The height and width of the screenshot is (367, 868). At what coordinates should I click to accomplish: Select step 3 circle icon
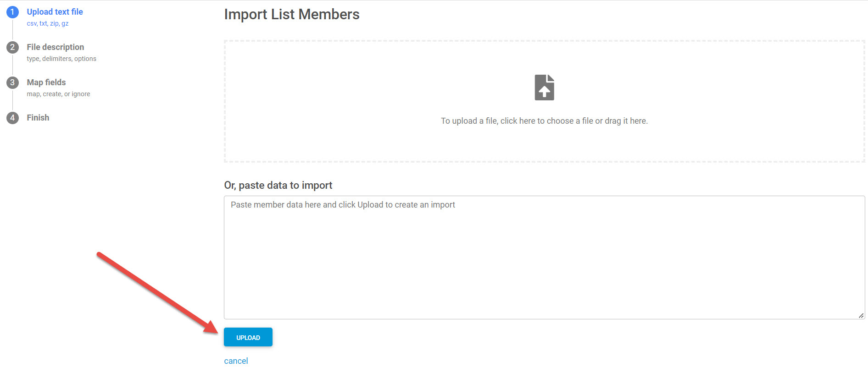[12, 82]
